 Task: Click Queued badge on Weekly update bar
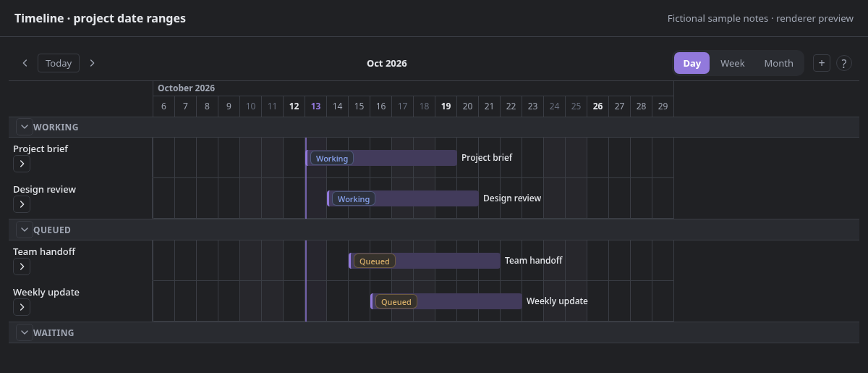[396, 301]
